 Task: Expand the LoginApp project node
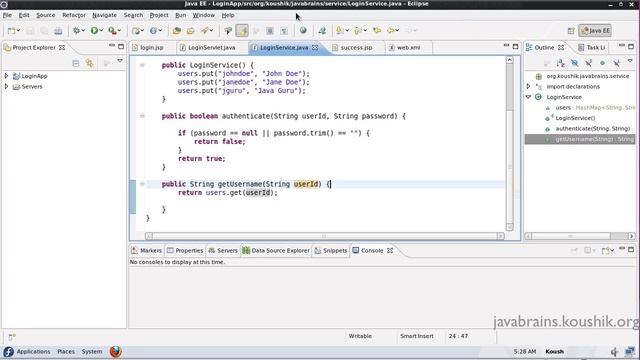pos(6,76)
